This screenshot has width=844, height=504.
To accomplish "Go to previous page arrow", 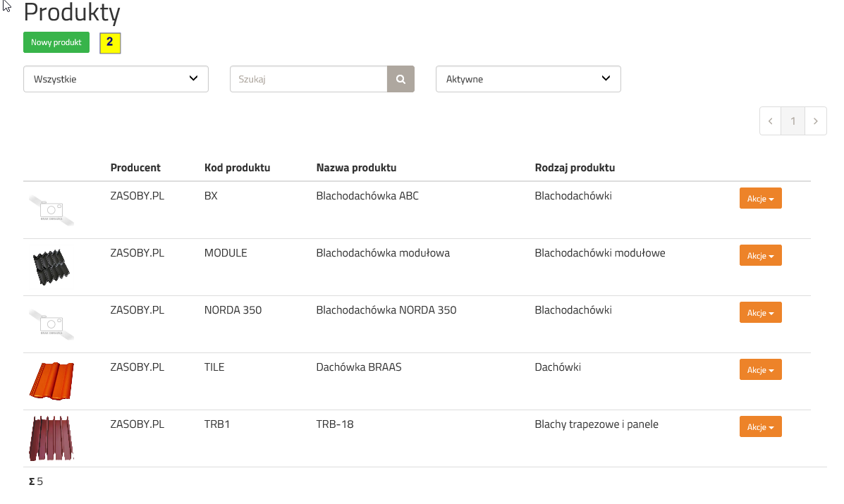I will pyautogui.click(x=770, y=121).
